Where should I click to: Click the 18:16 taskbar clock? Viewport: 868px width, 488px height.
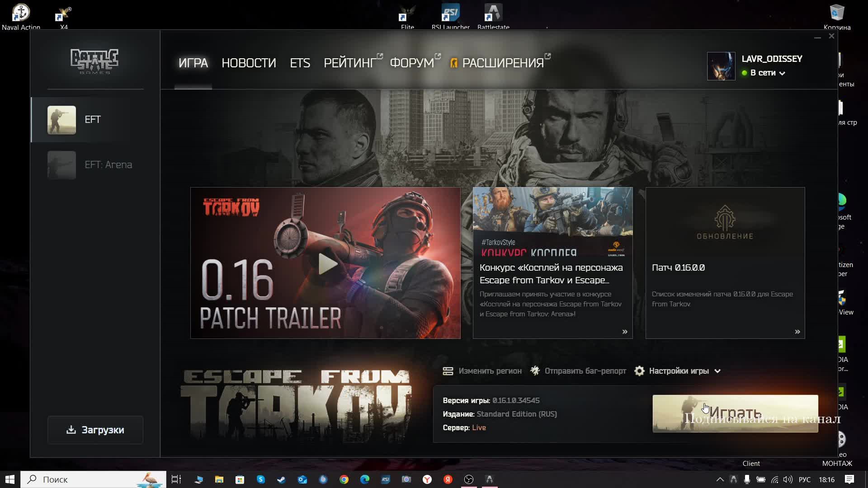point(827,479)
